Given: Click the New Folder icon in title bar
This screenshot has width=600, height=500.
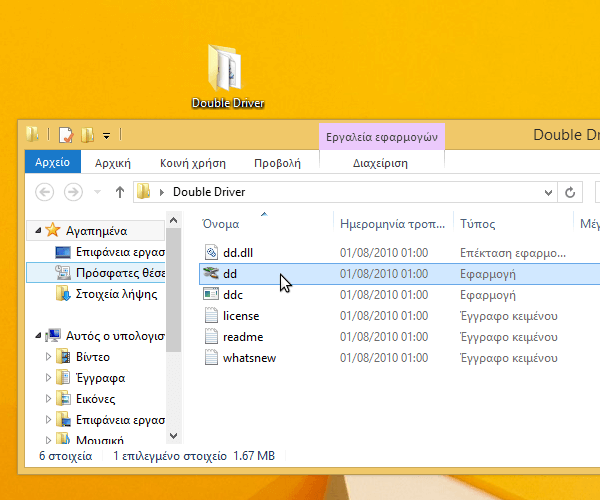Looking at the screenshot, I should 88,135.
